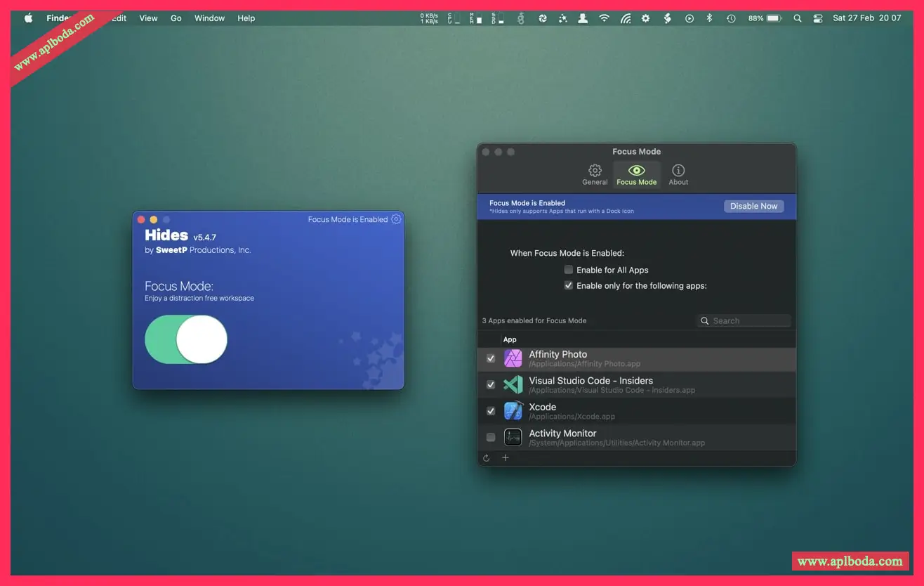Select the Xcode name text

coord(542,407)
